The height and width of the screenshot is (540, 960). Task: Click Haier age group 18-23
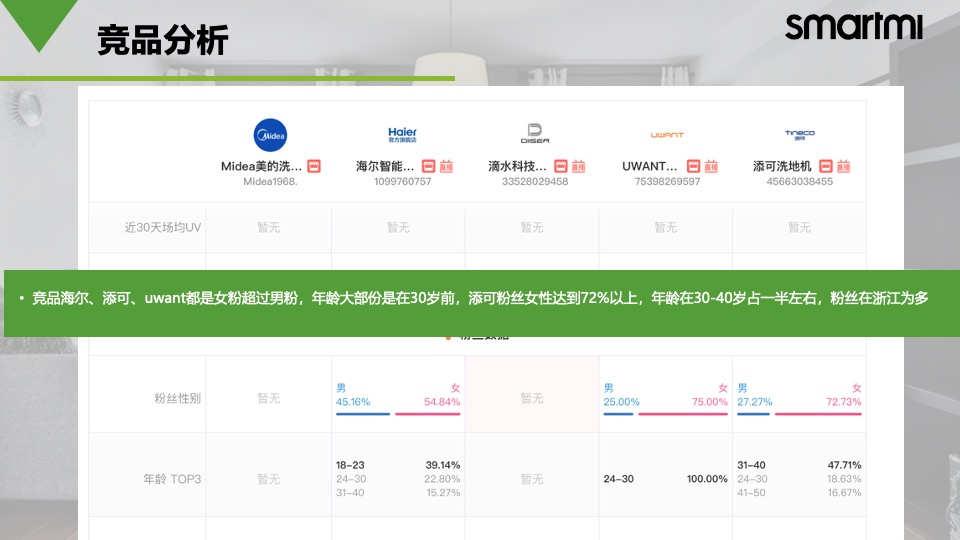pos(350,465)
